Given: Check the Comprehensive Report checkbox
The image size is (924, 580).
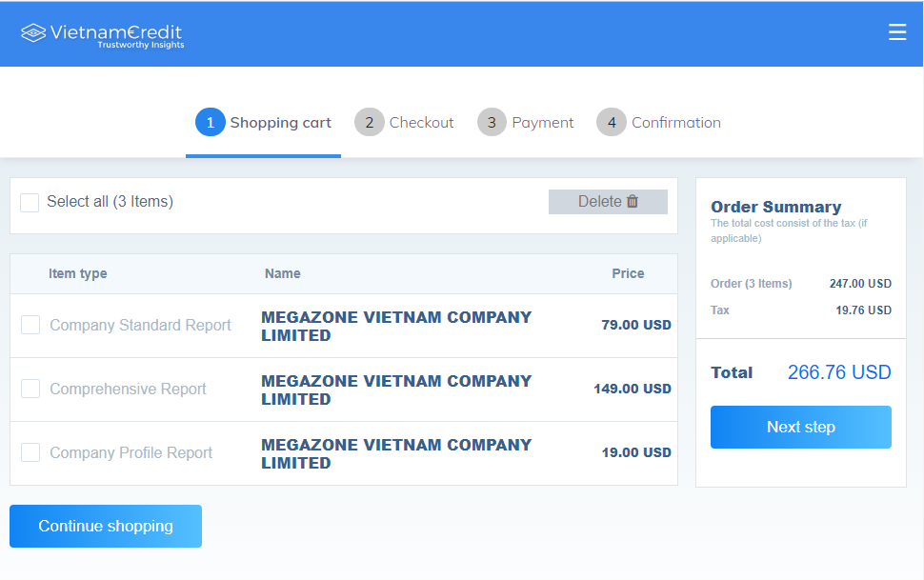Looking at the screenshot, I should [30, 389].
